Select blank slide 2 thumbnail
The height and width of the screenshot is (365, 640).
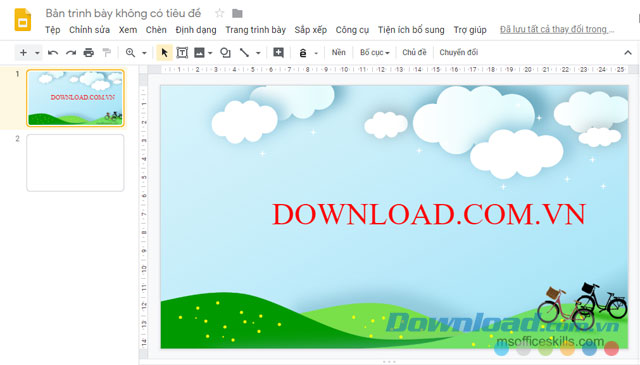tap(76, 162)
